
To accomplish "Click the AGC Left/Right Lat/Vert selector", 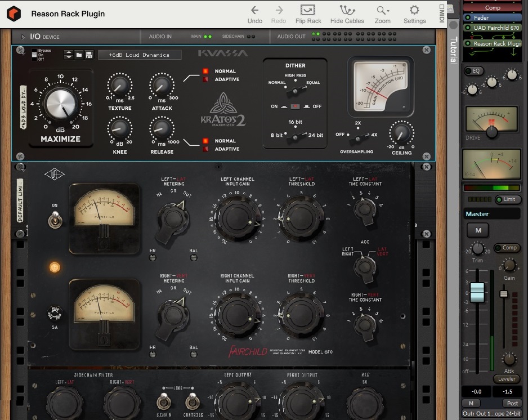I will [365, 268].
